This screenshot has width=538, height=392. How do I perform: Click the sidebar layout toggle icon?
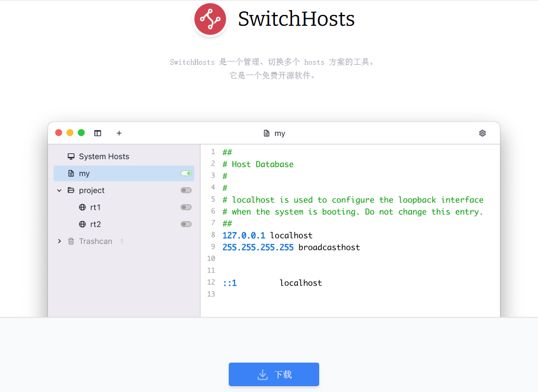tap(98, 133)
